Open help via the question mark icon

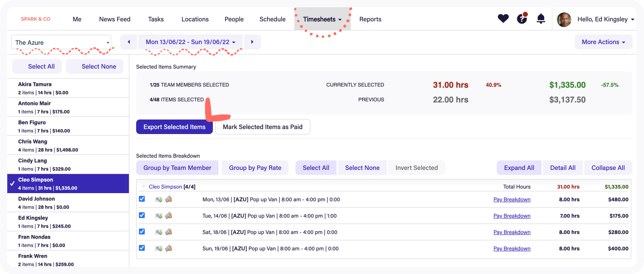522,19
